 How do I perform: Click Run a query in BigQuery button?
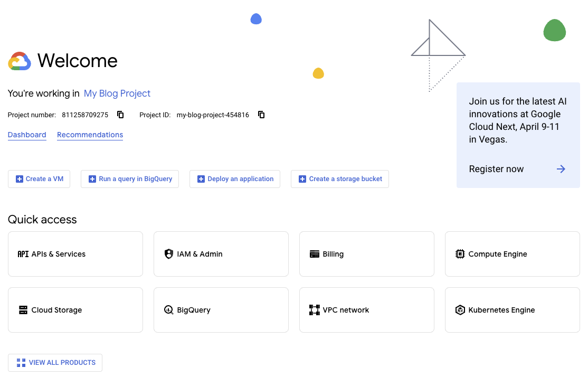(x=130, y=180)
